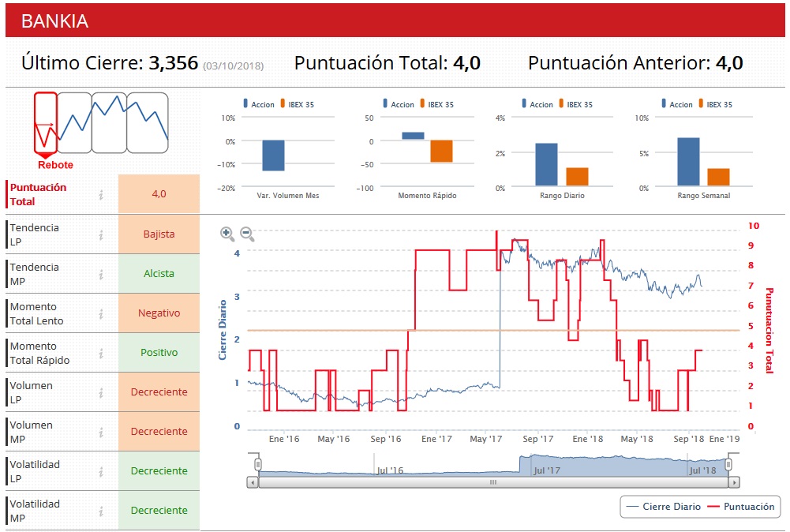Image resolution: width=790 pixels, height=532 pixels.
Task: Open info icon for Volatilidad LP
Action: (x=101, y=471)
